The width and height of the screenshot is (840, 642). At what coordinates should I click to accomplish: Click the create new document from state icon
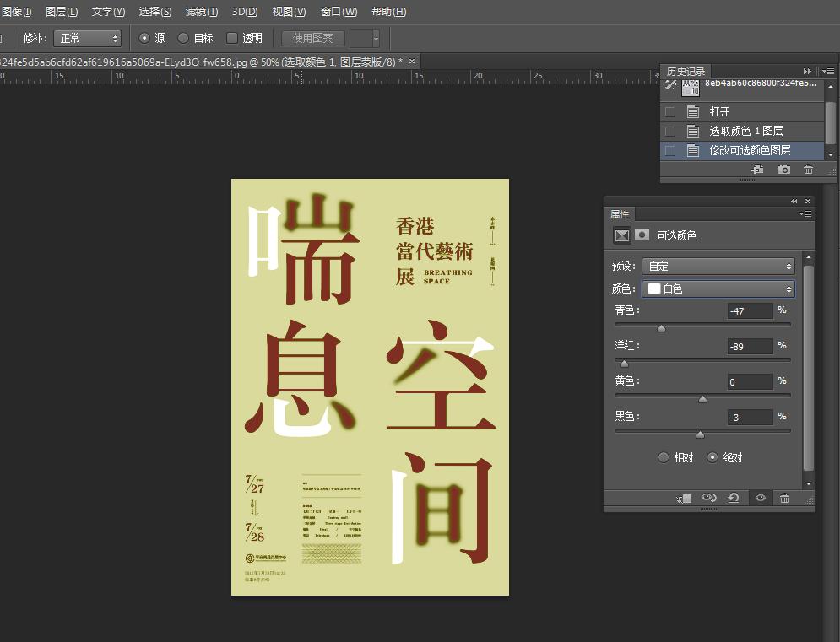[x=757, y=170]
